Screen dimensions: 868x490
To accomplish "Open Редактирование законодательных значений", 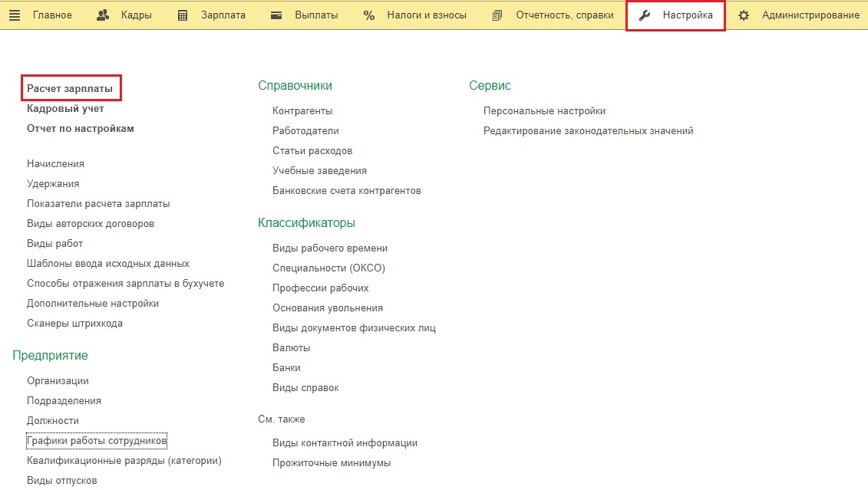I will (x=589, y=130).
